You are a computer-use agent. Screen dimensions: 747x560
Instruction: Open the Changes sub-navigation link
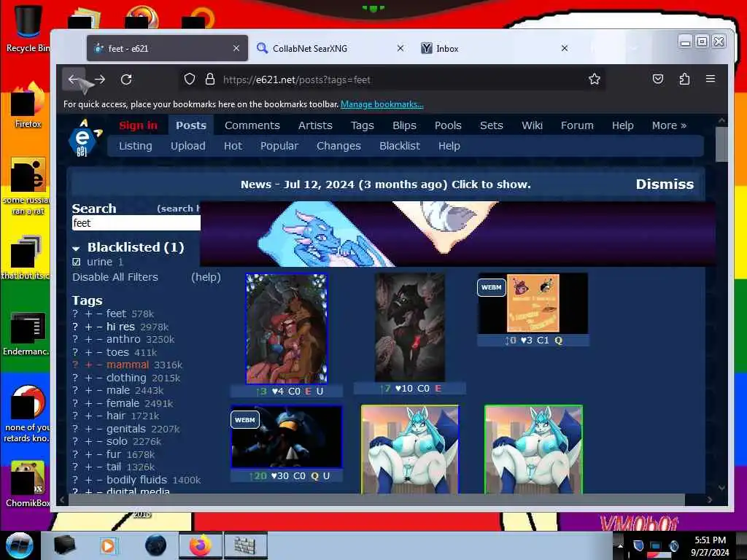(338, 146)
